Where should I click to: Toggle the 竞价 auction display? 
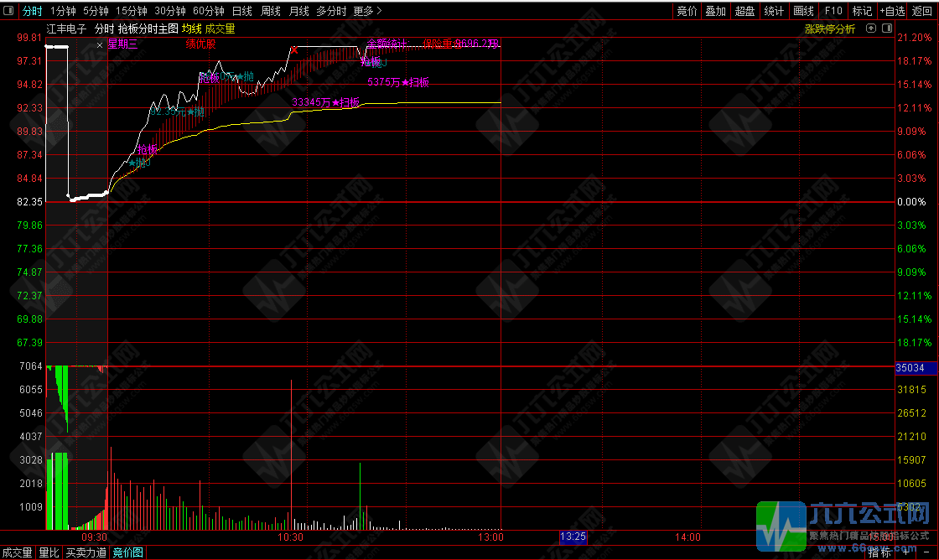pos(687,11)
